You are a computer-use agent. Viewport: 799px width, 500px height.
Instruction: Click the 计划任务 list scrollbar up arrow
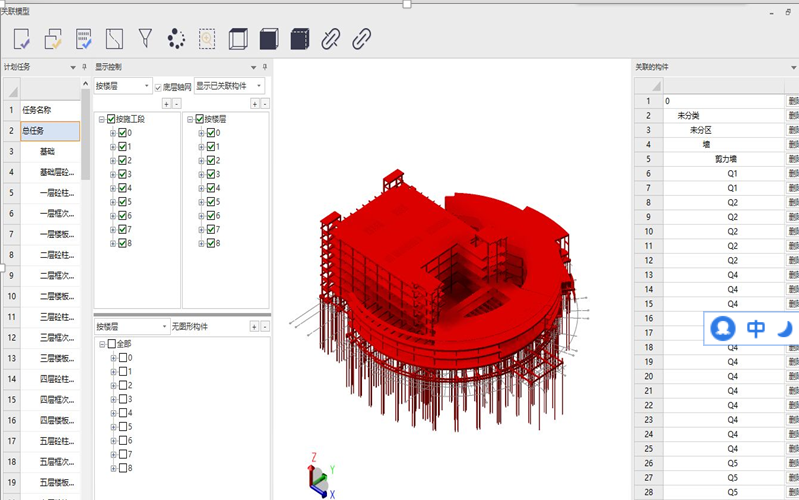85,84
